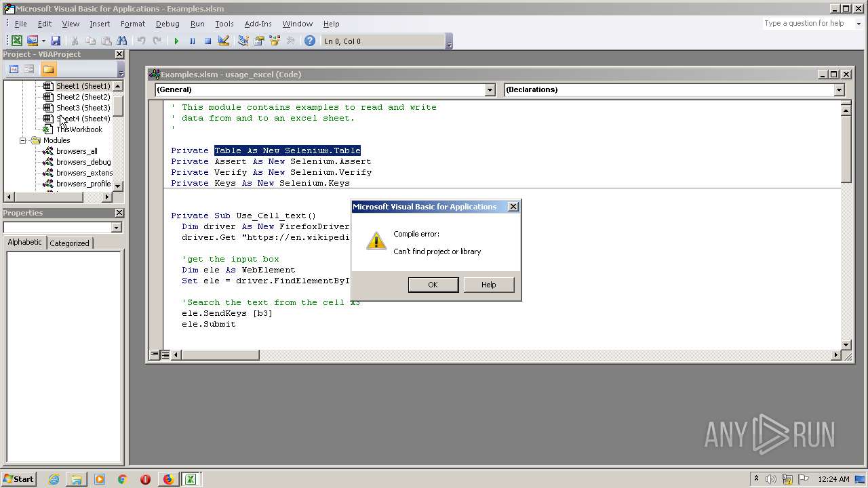The height and width of the screenshot is (488, 868).
Task: Open Project Explorer toolbar icon
Action: 243,41
